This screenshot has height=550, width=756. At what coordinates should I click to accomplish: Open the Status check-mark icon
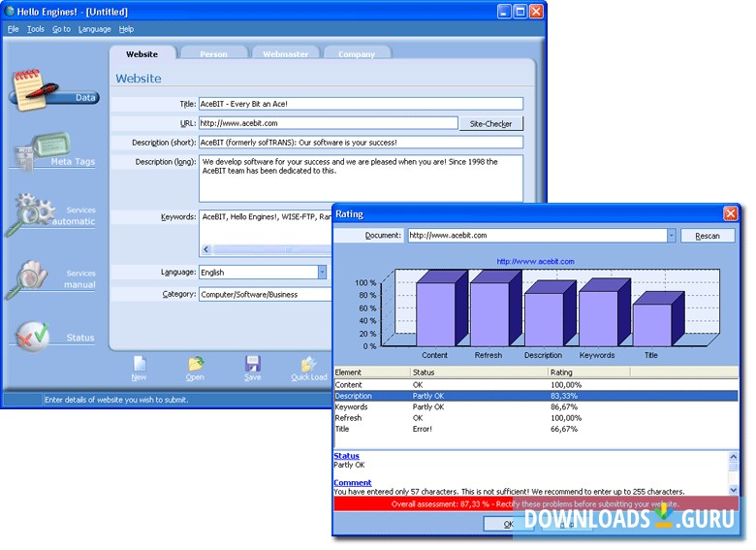33,337
